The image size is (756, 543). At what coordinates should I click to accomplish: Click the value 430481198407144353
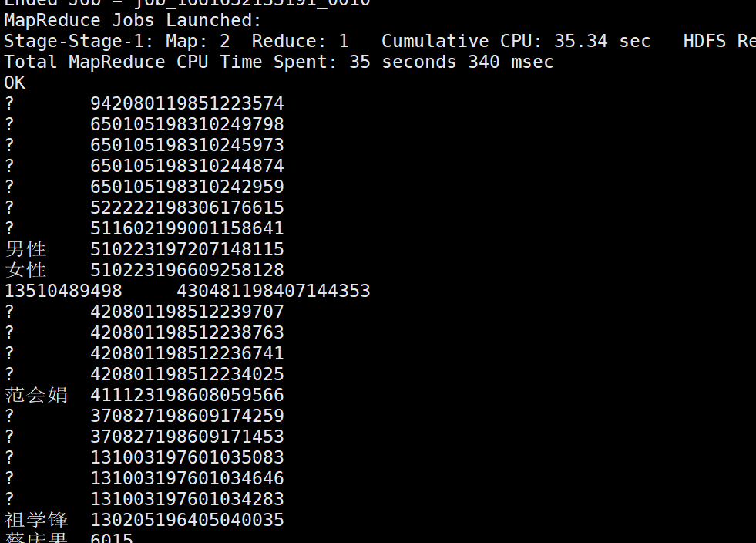[x=274, y=291]
